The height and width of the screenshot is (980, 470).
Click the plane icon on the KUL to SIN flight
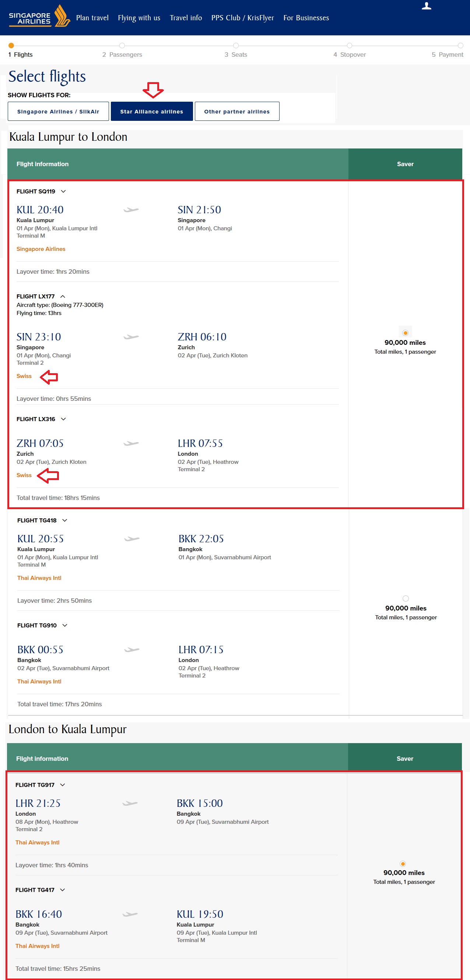click(x=131, y=210)
